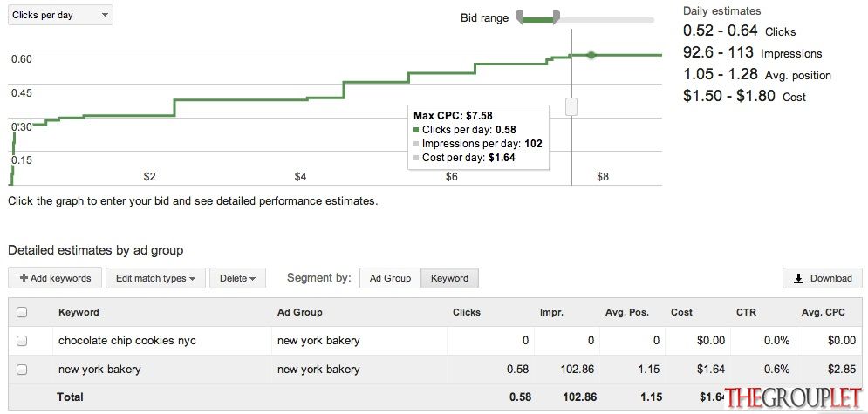Click the CTR value 0.6%
The height and width of the screenshot is (414, 868).
tap(777, 370)
